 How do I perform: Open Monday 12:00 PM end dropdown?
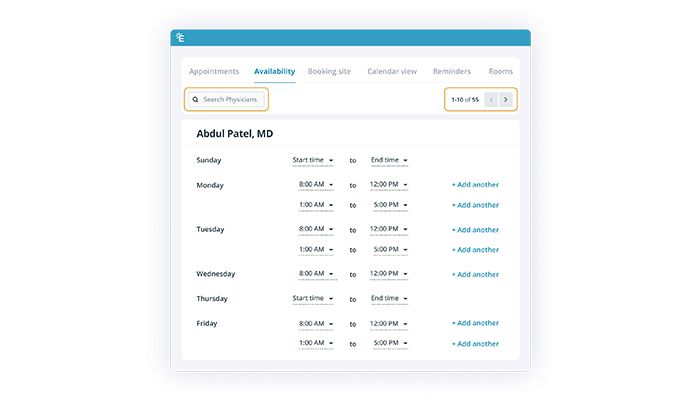(388, 184)
